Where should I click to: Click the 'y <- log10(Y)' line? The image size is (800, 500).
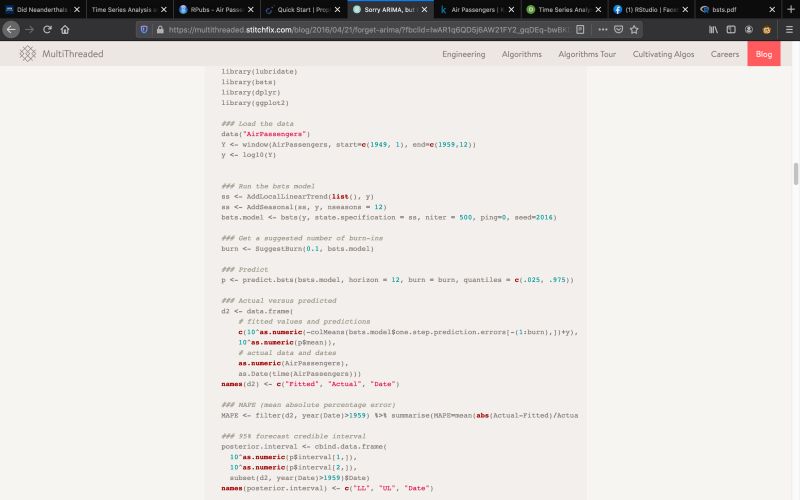pyautogui.click(x=248, y=155)
